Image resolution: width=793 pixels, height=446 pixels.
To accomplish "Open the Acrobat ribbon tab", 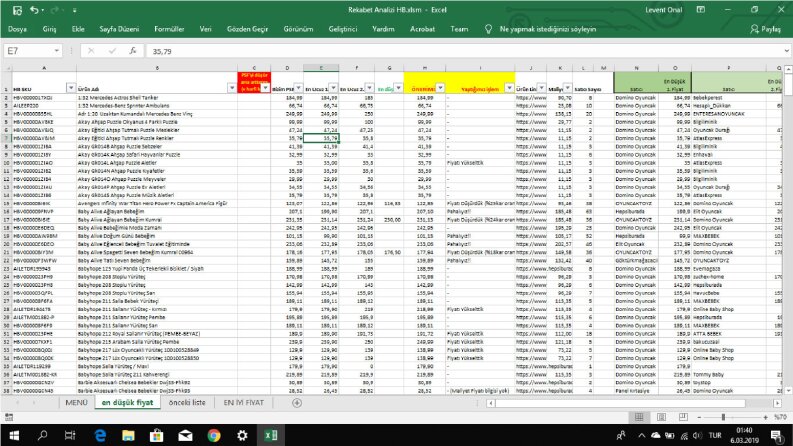I will coord(422,29).
